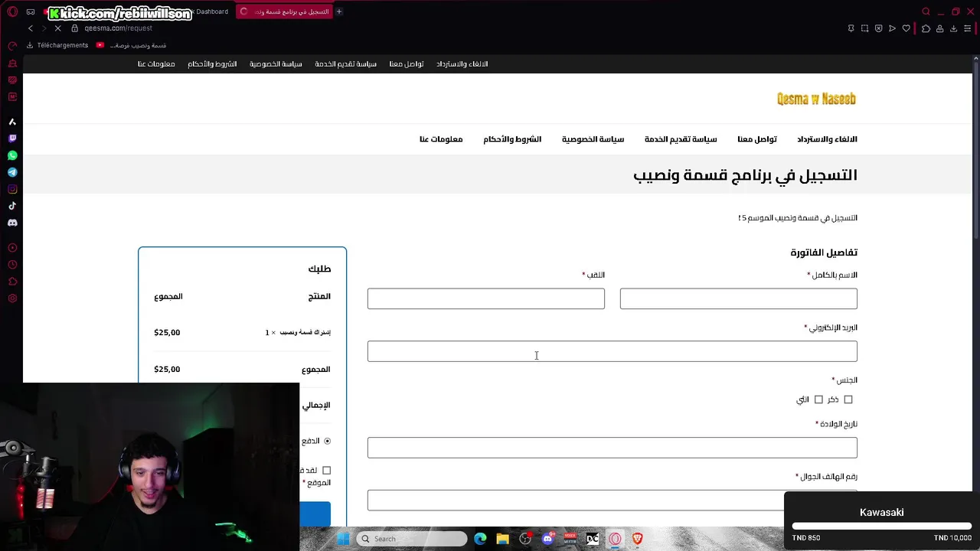Select the التسجيل في برنامج active tab

point(284,11)
